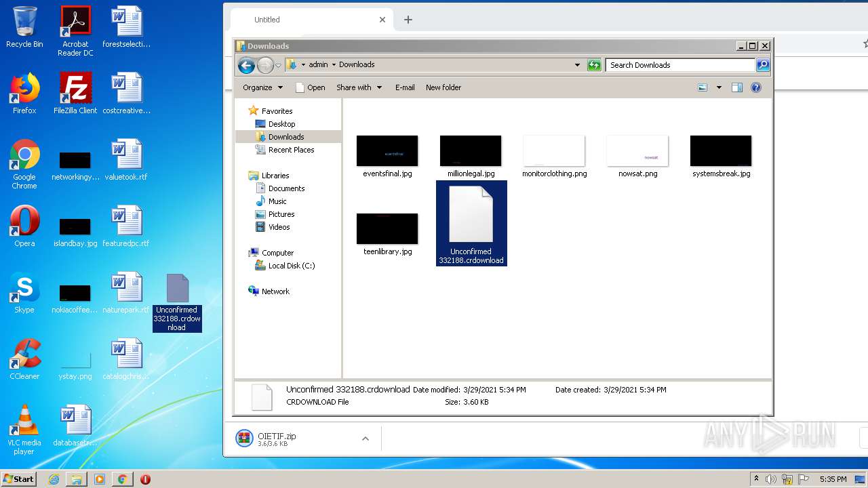Open the Share with dropdown
The height and width of the screenshot is (488, 868).
[x=359, y=87]
